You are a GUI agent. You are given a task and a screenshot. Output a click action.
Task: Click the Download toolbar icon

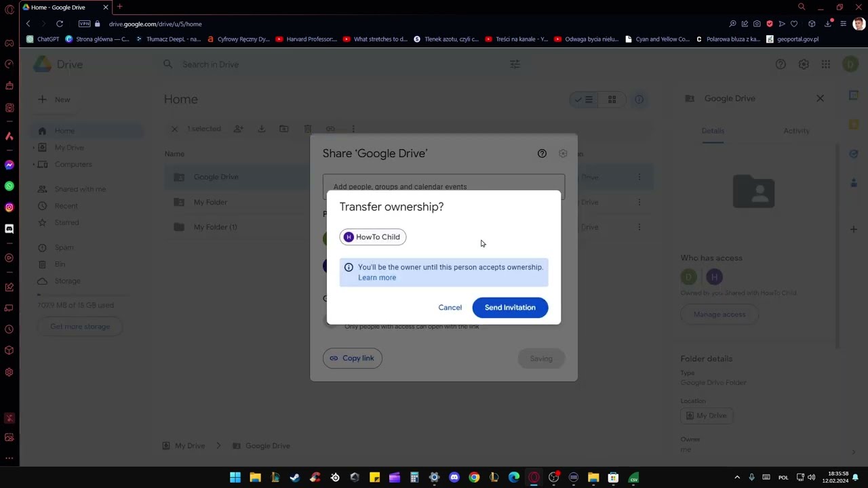click(x=261, y=129)
